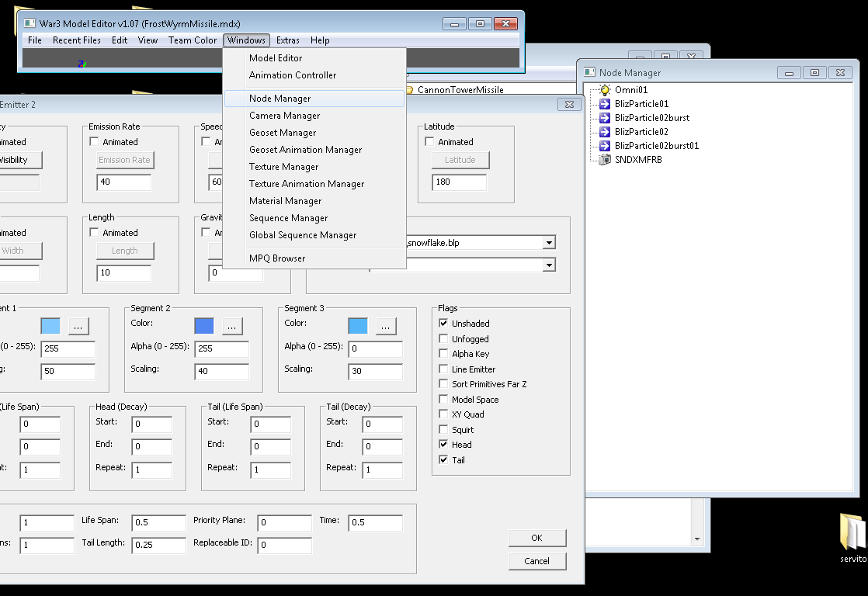
Task: Click scroll down arrow in background window
Action: click(697, 539)
